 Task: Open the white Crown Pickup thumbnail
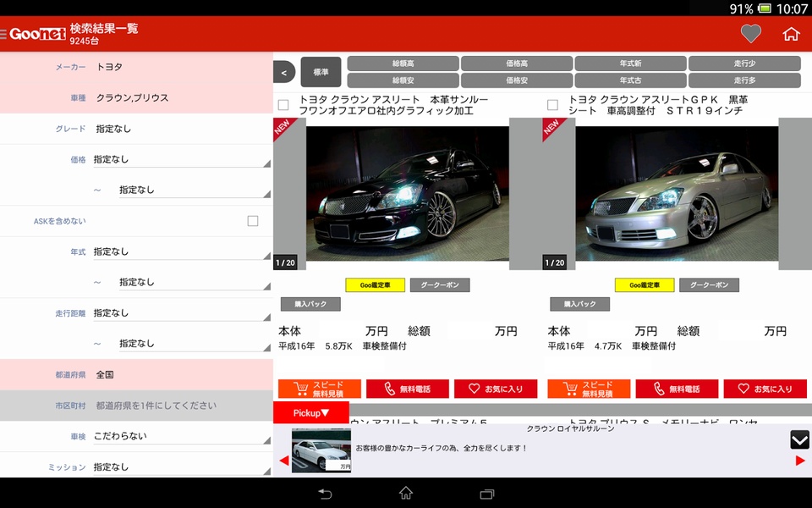pos(321,450)
